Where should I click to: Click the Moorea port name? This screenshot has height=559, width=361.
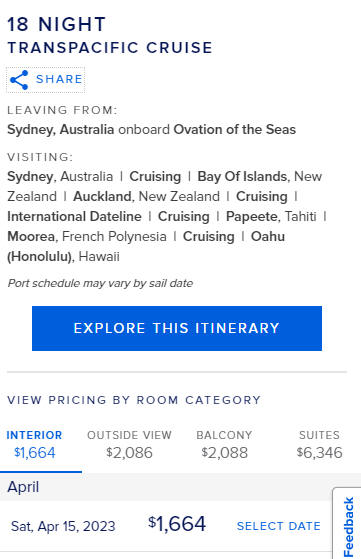tap(31, 236)
